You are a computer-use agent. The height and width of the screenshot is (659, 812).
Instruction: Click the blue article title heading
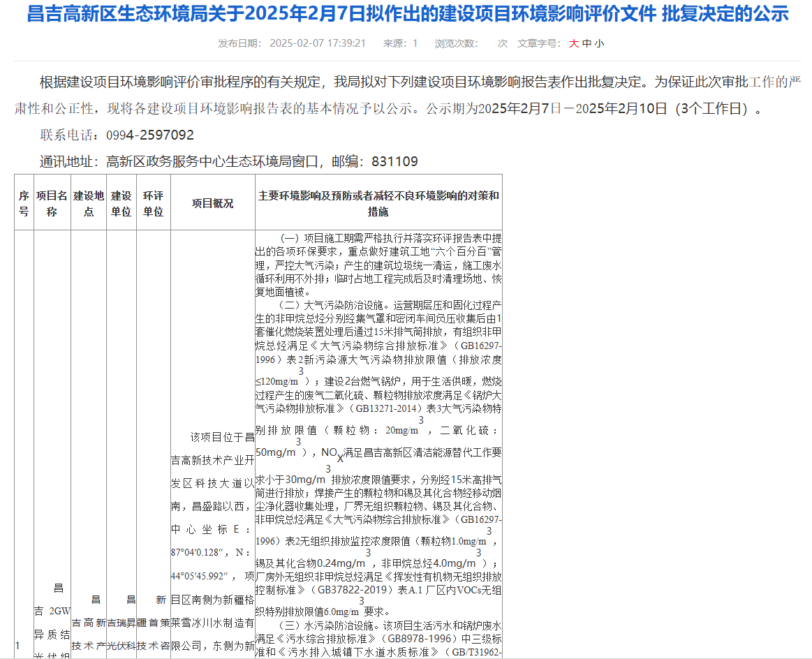[x=407, y=14]
